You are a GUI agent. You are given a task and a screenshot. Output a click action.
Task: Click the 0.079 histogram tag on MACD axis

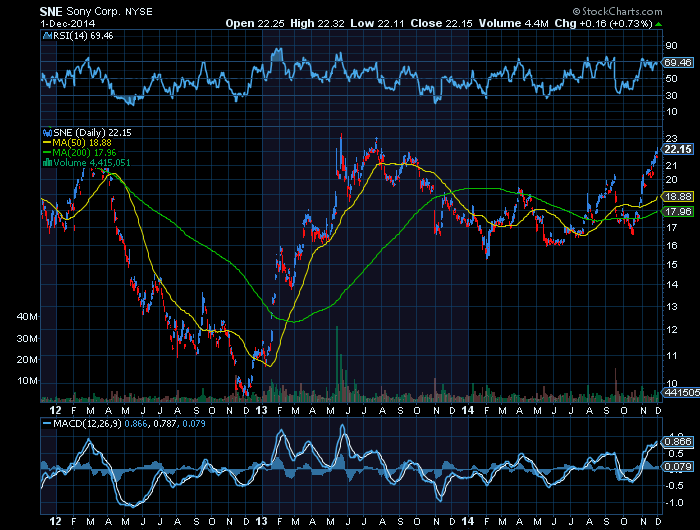[678, 467]
